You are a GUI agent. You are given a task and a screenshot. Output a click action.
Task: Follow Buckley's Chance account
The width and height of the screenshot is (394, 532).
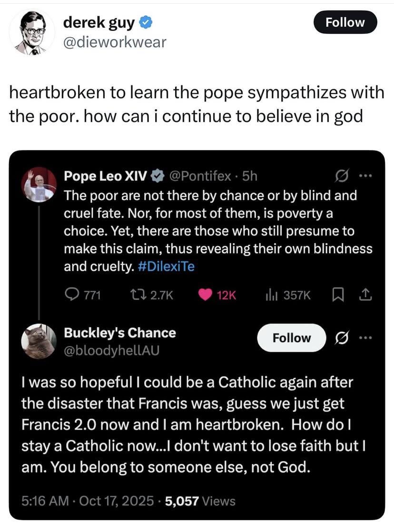pos(291,338)
